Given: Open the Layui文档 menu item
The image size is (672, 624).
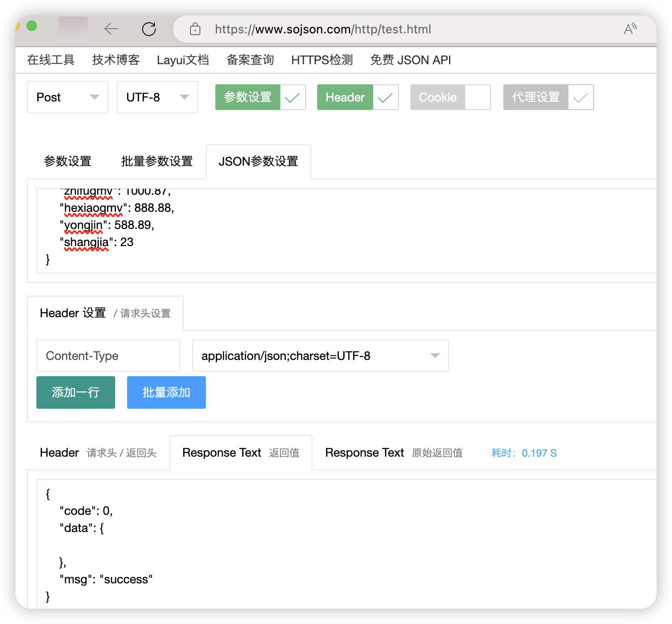Looking at the screenshot, I should coord(183,60).
